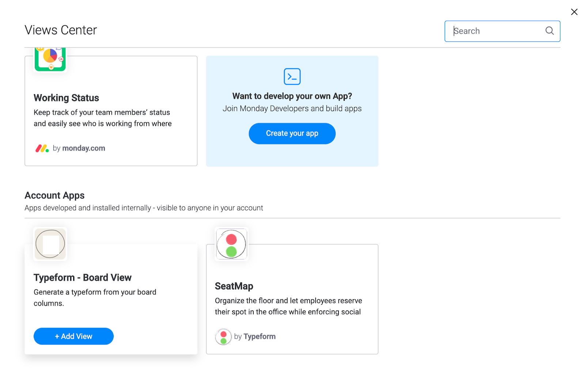Screen dimensions: 585x392
Task: Open the by Typeform author link
Action: [255, 336]
